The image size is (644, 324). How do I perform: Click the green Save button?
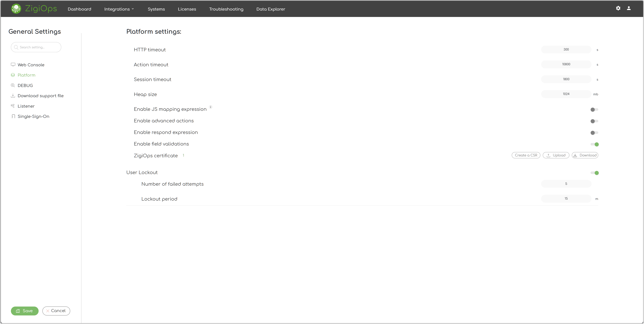[x=24, y=311]
